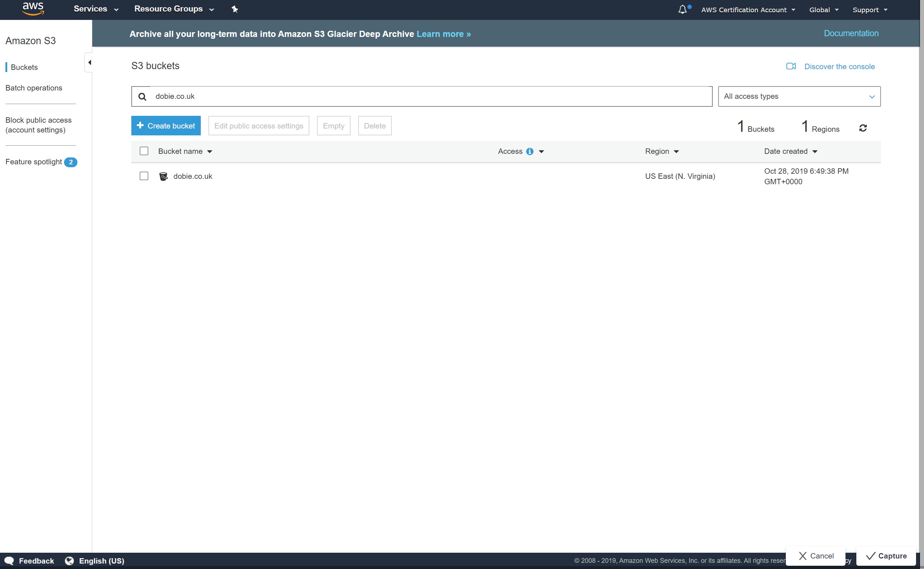Toggle the select-all buckets checkbox

click(144, 151)
